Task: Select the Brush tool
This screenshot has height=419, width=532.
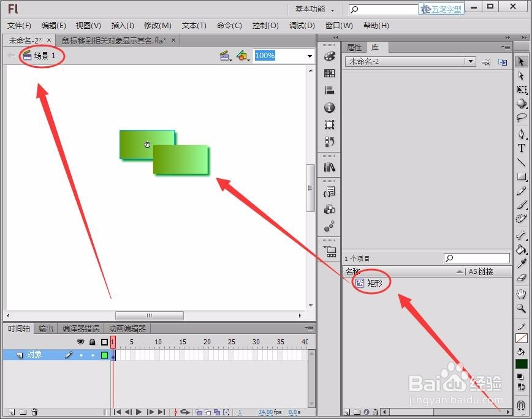Action: pyautogui.click(x=521, y=205)
